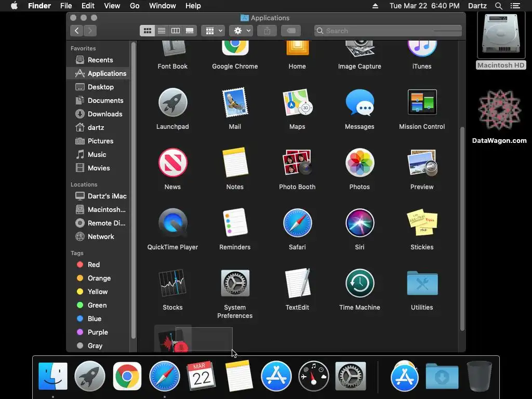Select the Photos app icon

point(360,163)
